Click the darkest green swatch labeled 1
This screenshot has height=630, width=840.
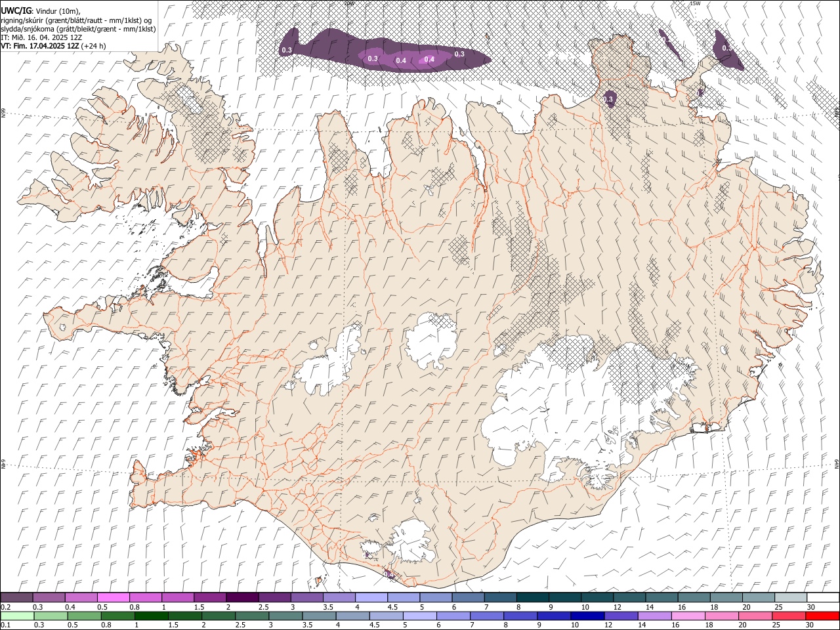[152, 616]
